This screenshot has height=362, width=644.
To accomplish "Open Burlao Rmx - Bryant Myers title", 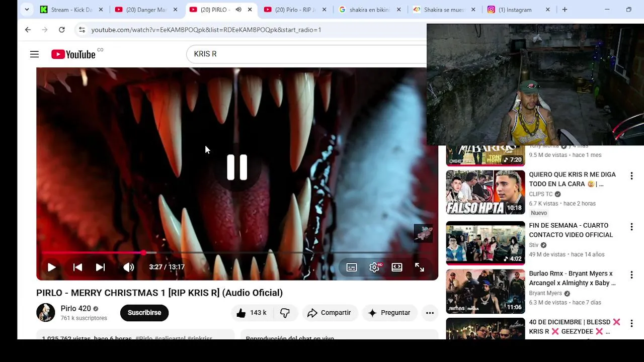I will click(x=572, y=278).
